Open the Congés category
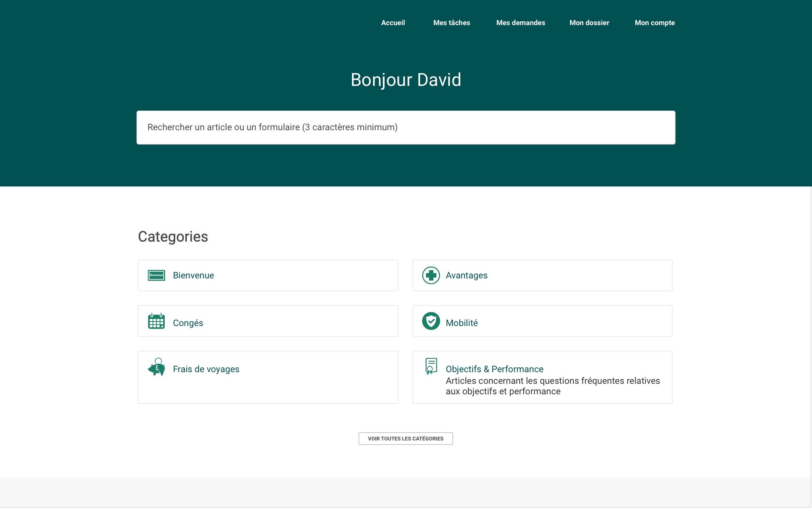 click(x=188, y=323)
